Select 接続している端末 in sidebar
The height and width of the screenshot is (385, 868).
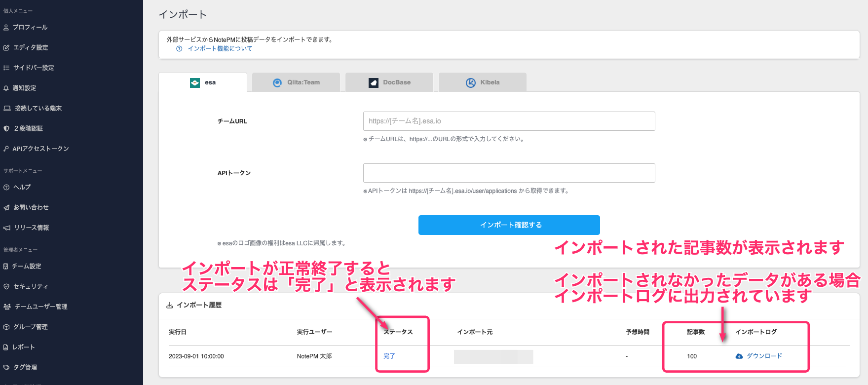[38, 108]
